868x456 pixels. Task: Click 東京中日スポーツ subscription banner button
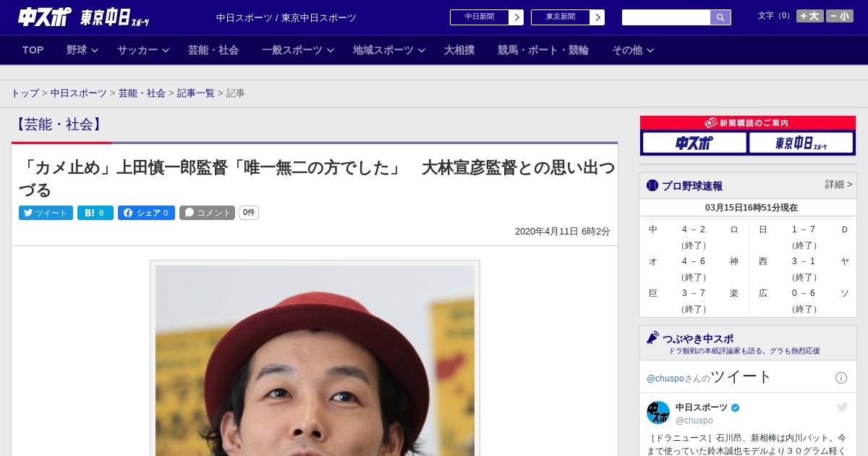coord(801,143)
